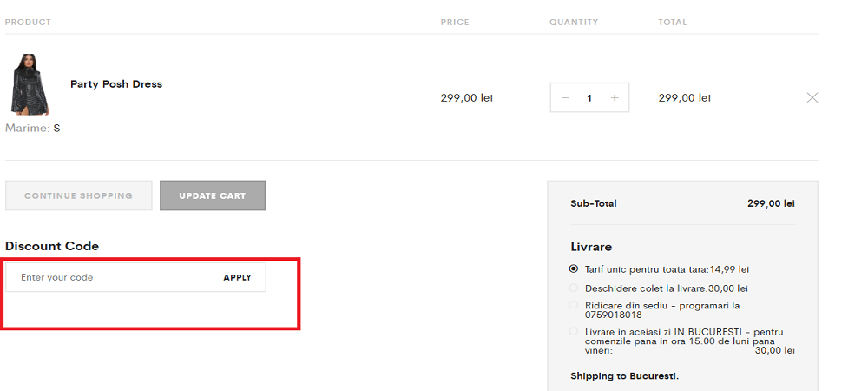Open the Party Posh Dress product link
868x391 pixels.
[x=116, y=84]
